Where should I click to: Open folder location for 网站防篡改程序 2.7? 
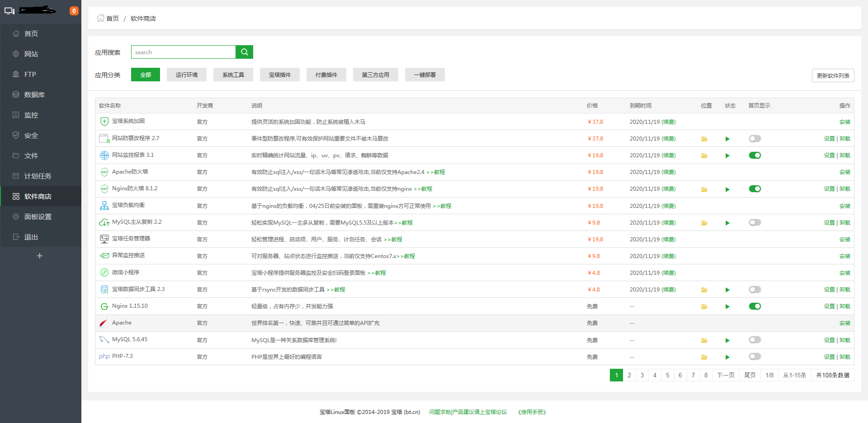704,139
